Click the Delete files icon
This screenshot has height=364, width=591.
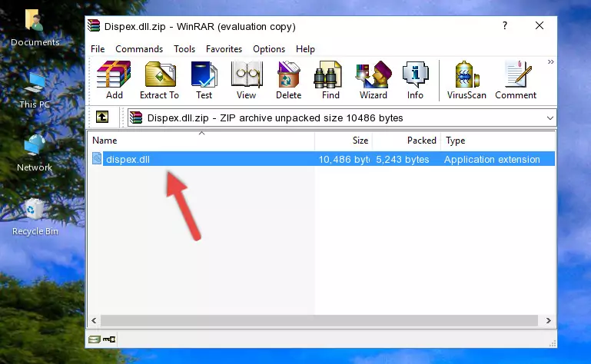(289, 80)
